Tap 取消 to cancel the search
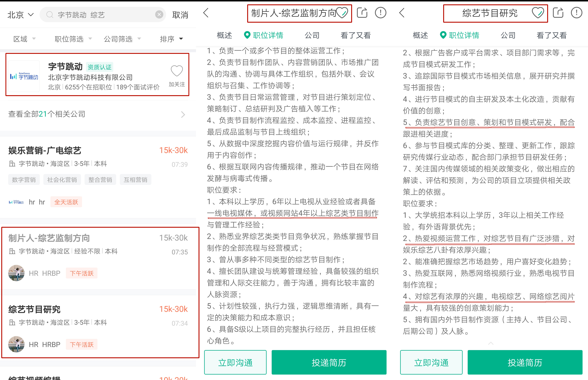Viewport: 588px width, 380px height. click(180, 15)
